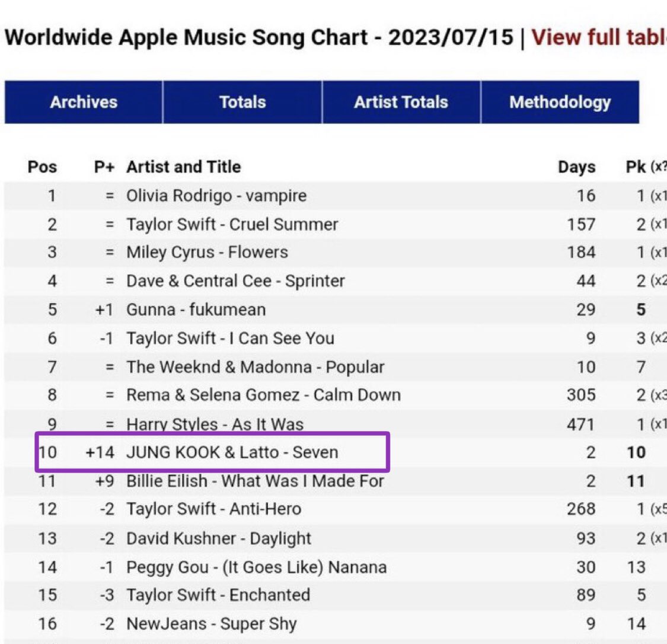Select Miley Cyrus - Flowers entry
This screenshot has width=667, height=644.
pyautogui.click(x=207, y=252)
